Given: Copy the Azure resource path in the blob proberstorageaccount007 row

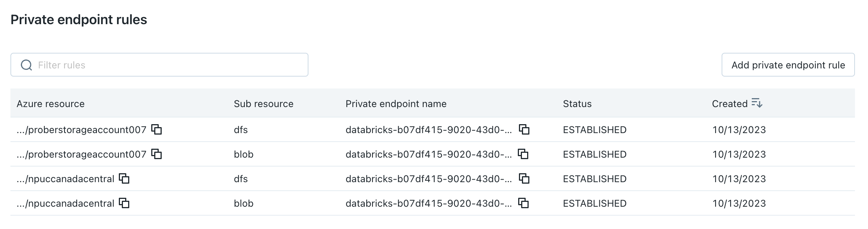Looking at the screenshot, I should pos(158,154).
